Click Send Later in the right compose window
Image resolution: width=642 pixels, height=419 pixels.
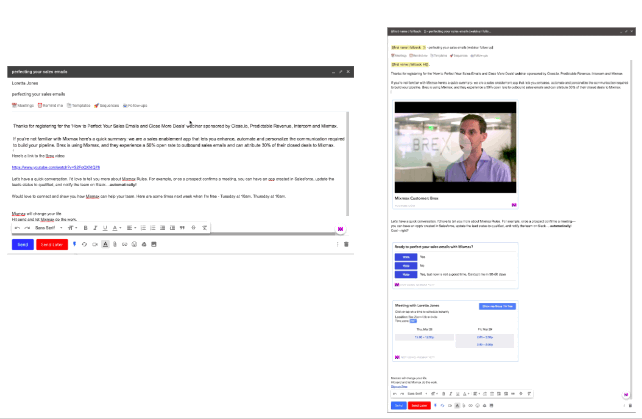(x=419, y=405)
